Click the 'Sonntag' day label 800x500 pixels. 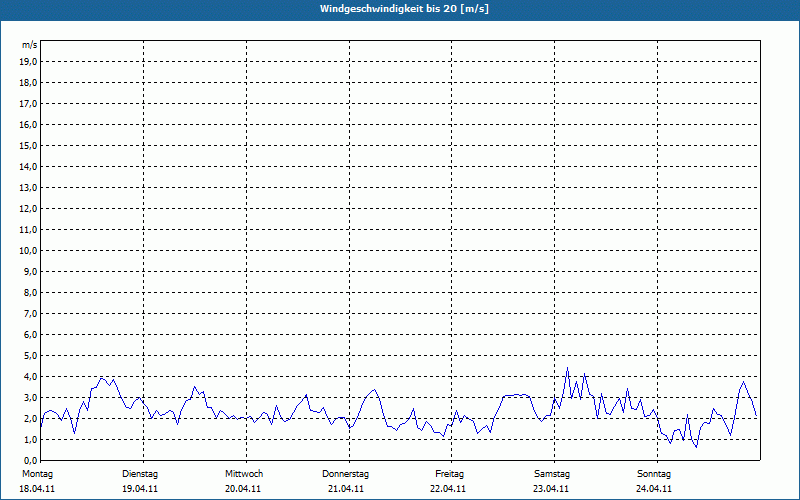(x=654, y=474)
